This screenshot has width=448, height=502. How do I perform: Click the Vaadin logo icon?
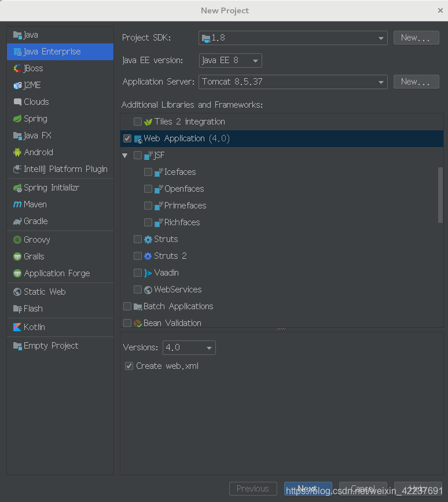point(148,273)
